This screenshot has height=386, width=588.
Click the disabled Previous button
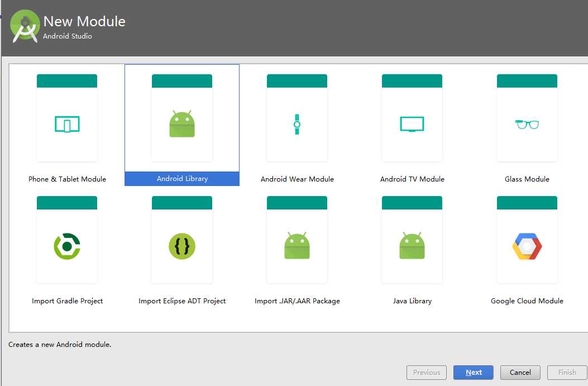(427, 373)
